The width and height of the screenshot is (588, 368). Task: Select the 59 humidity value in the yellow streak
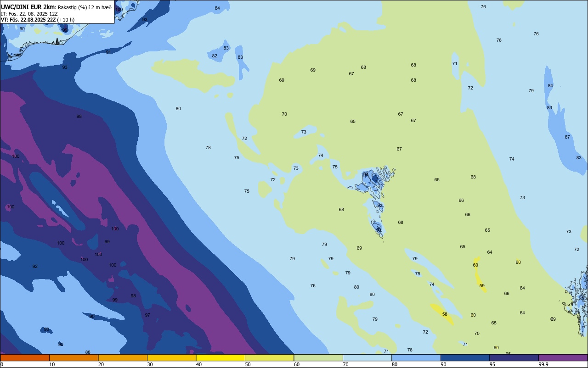(x=482, y=286)
